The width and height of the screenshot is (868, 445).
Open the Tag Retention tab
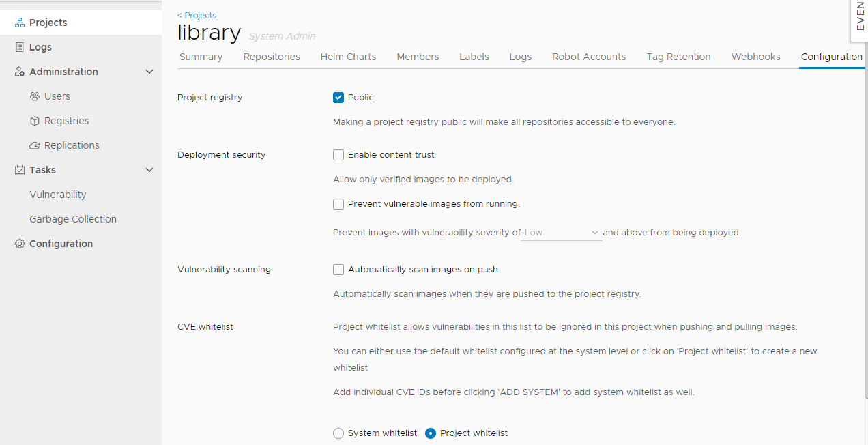[678, 57]
